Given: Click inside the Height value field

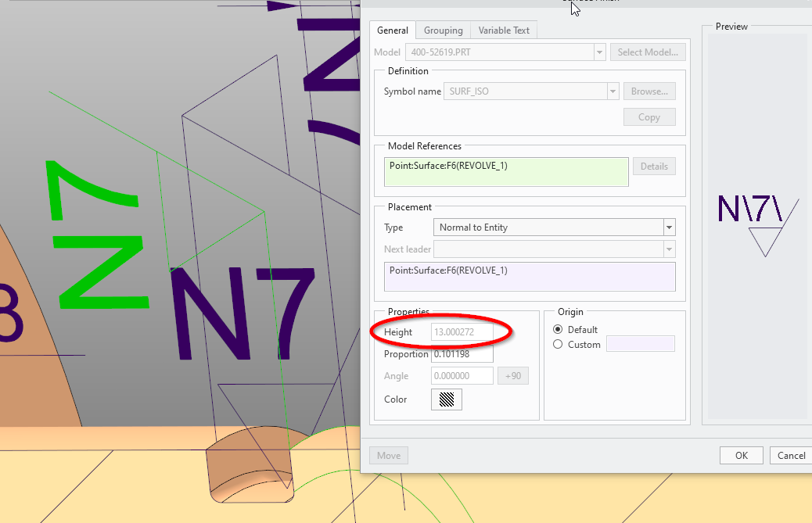Looking at the screenshot, I should pyautogui.click(x=462, y=331).
